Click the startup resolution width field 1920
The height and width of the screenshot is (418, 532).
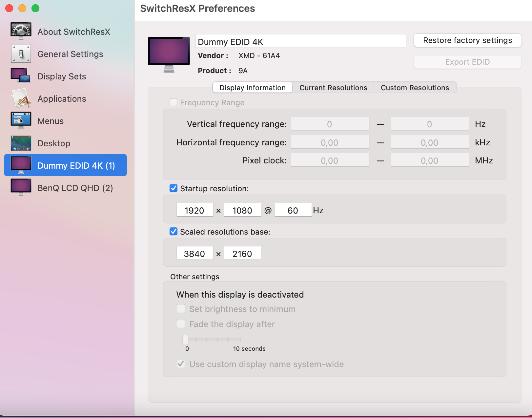pyautogui.click(x=195, y=210)
